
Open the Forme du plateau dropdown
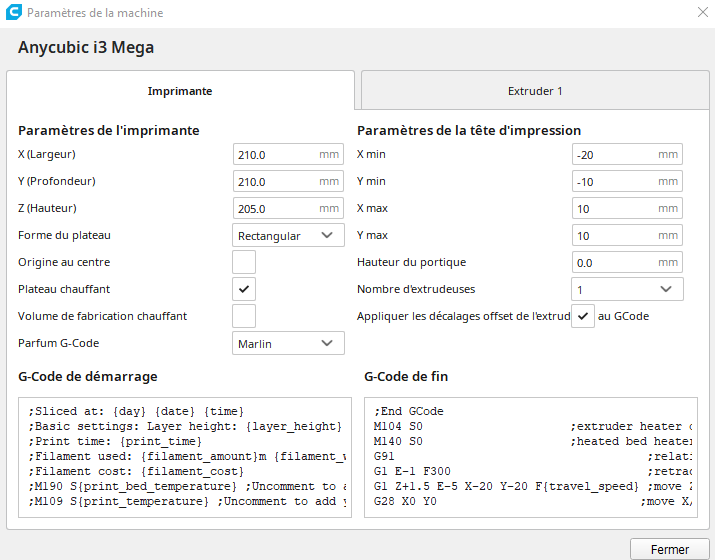click(288, 236)
